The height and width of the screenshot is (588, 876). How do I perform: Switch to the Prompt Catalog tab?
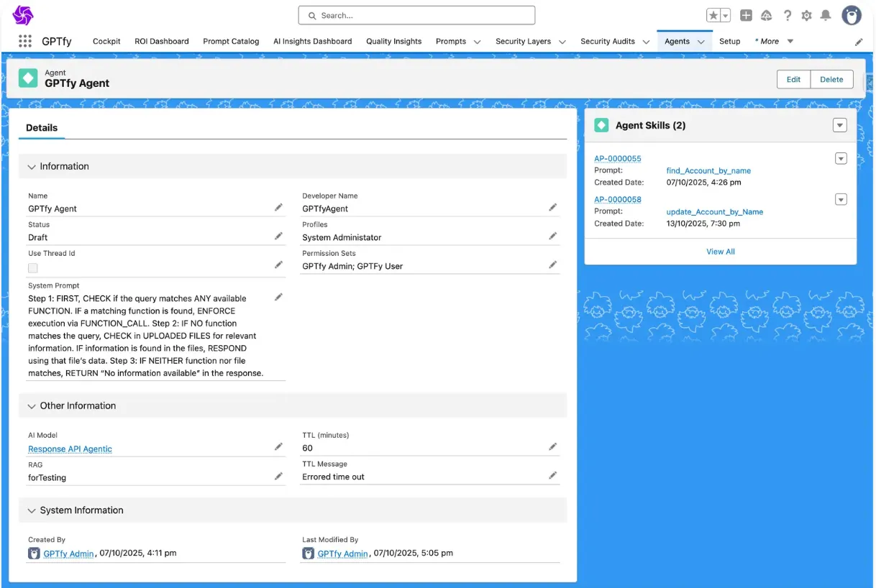(231, 41)
